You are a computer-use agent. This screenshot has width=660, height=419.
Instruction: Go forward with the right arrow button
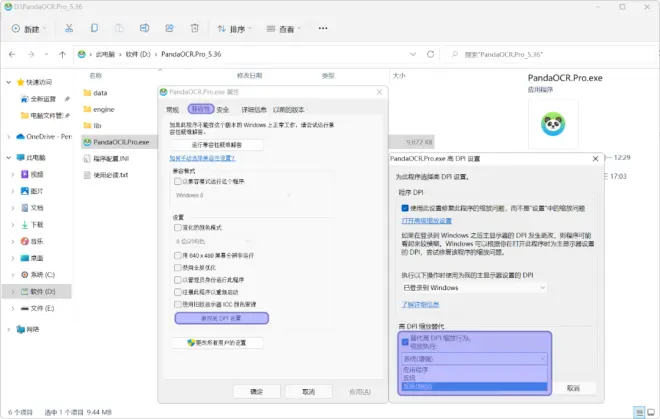31,54
